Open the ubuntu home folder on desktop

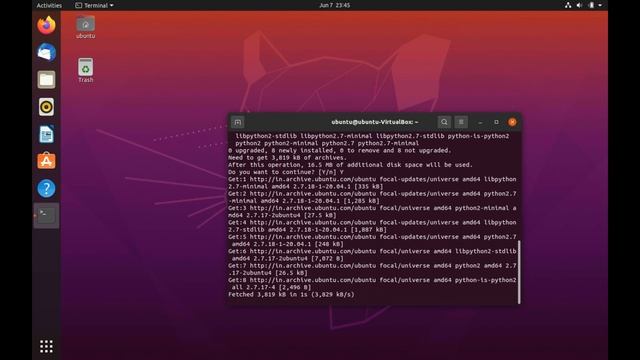pos(85,27)
